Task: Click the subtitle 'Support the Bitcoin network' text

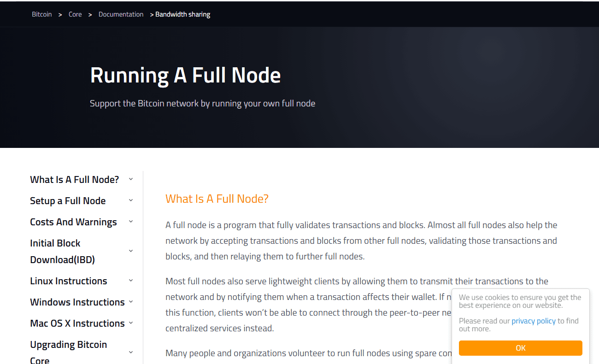Action: click(203, 103)
